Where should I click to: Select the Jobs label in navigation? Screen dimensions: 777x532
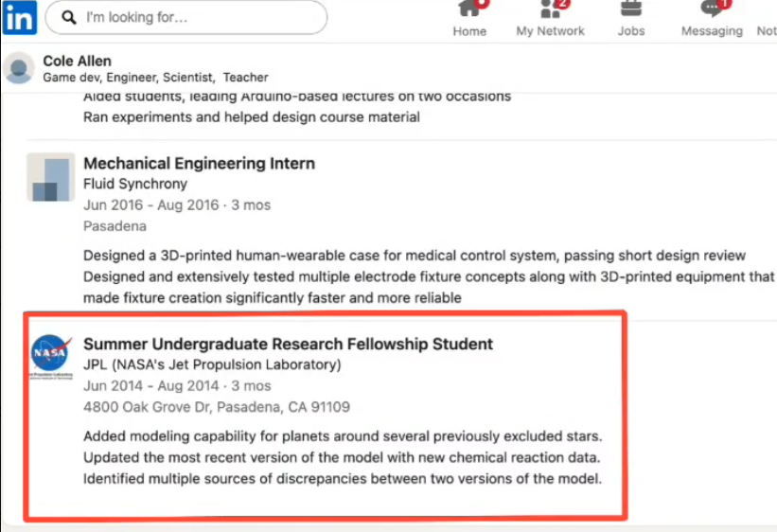(x=631, y=31)
